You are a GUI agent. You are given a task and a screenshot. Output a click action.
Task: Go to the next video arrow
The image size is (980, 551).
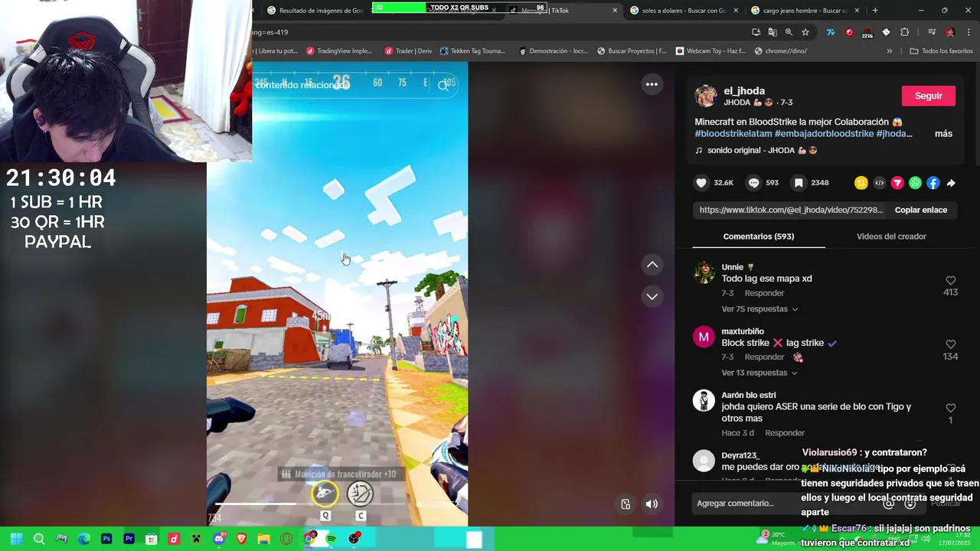pyautogui.click(x=652, y=296)
